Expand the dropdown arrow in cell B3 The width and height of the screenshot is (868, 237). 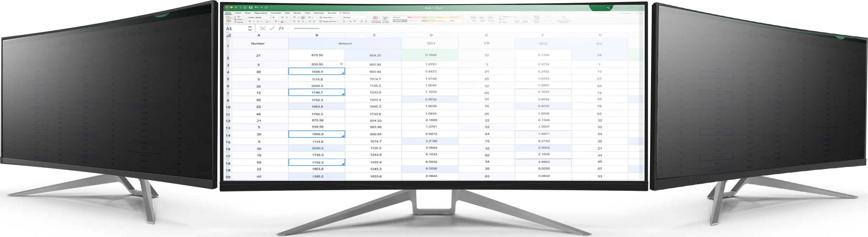coord(341,64)
